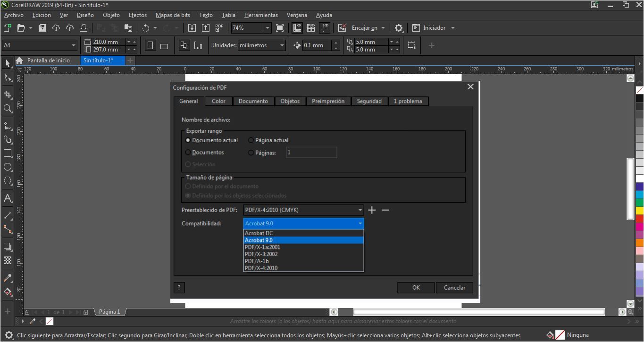Open Pantalla de inicio tab

[48, 60]
